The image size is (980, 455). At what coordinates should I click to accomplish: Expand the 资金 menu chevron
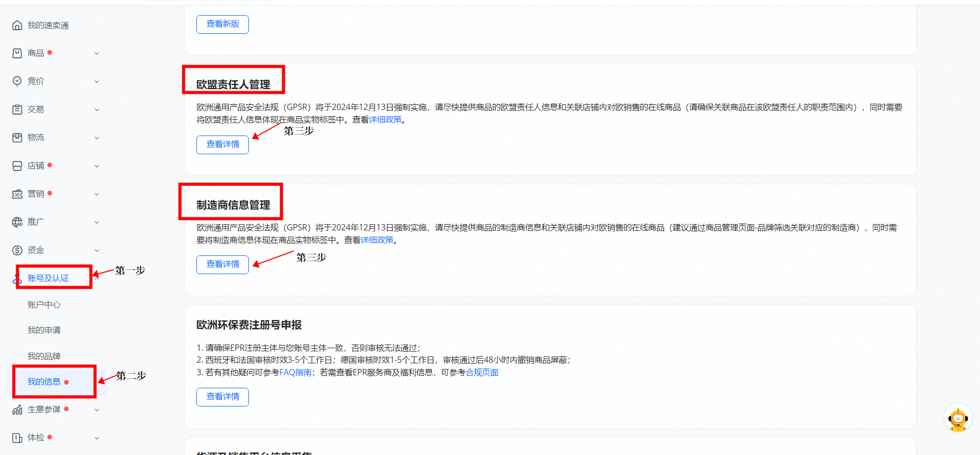point(97,250)
